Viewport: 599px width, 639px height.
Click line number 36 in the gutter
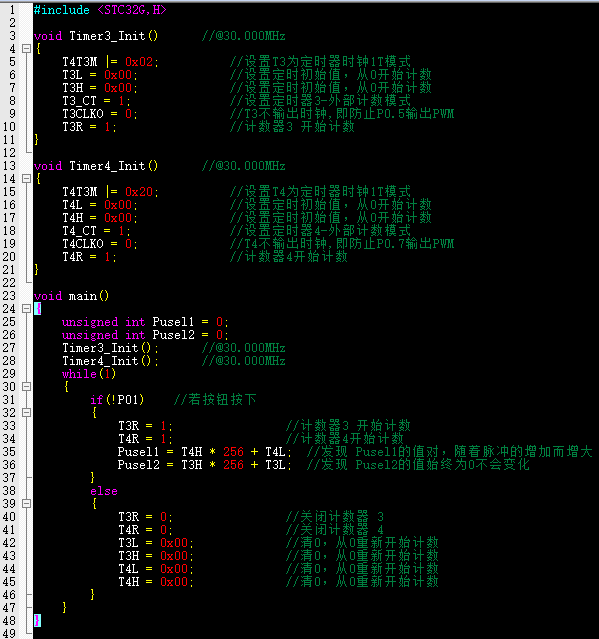click(9, 465)
